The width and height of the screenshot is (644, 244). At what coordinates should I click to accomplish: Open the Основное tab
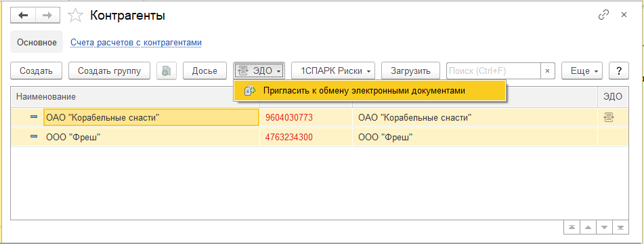coord(37,42)
